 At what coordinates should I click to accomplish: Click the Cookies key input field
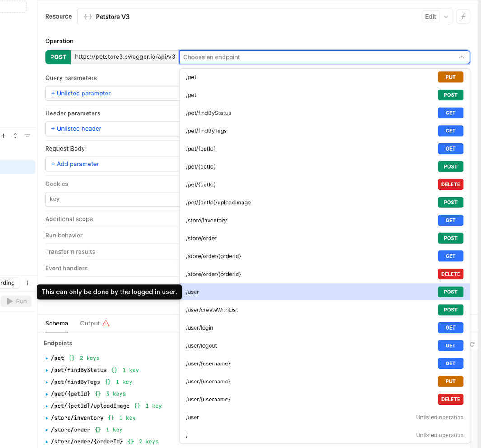(113, 199)
